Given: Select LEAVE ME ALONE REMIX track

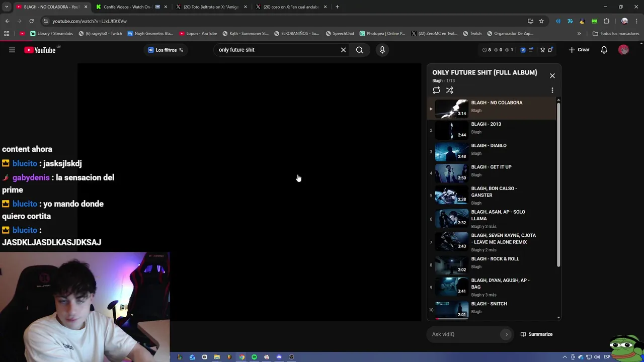Looking at the screenshot, I should [x=492, y=242].
